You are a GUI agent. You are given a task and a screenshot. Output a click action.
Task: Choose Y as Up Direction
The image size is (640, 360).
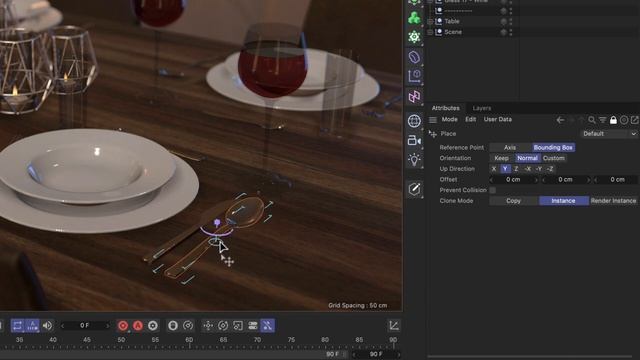505,169
